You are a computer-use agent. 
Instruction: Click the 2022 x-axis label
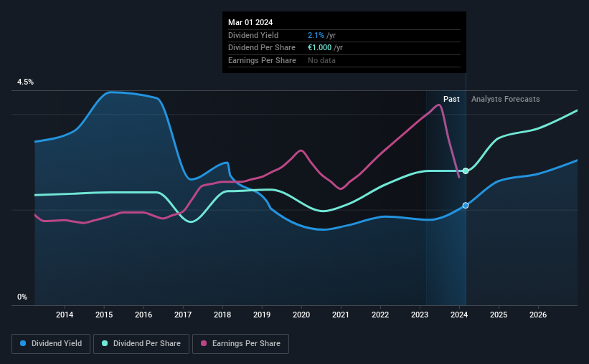coord(380,315)
